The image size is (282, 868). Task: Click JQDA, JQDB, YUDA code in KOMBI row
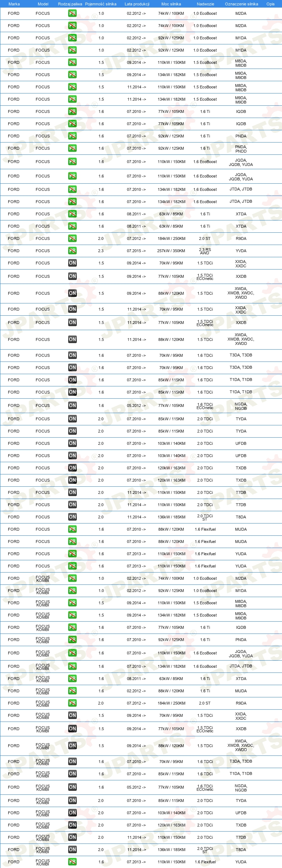coord(241,654)
